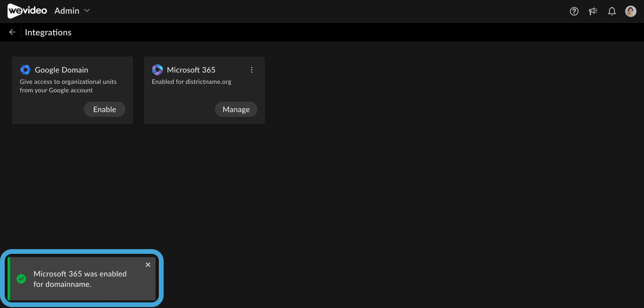This screenshot has width=644, height=308.
Task: Click the Google Domain card title
Action: pos(61,70)
